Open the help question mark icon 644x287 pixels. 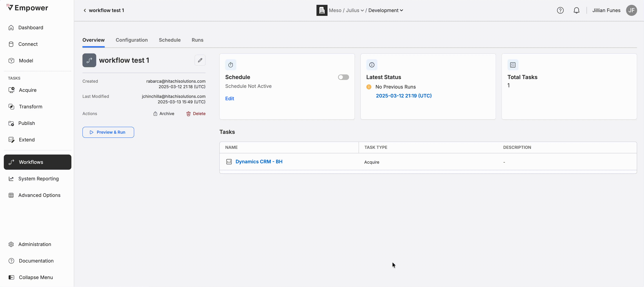[x=560, y=11]
